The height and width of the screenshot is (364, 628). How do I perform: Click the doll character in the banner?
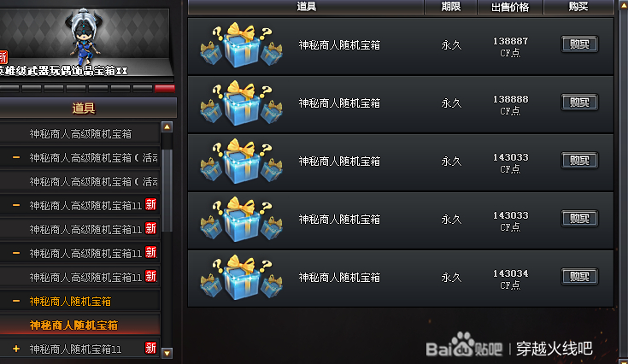(85, 37)
